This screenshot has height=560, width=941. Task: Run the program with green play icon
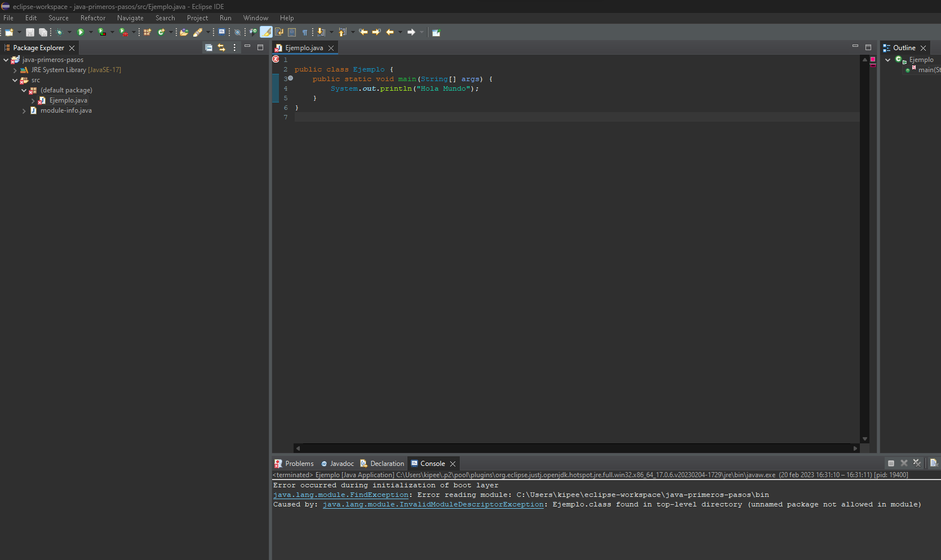tap(81, 32)
